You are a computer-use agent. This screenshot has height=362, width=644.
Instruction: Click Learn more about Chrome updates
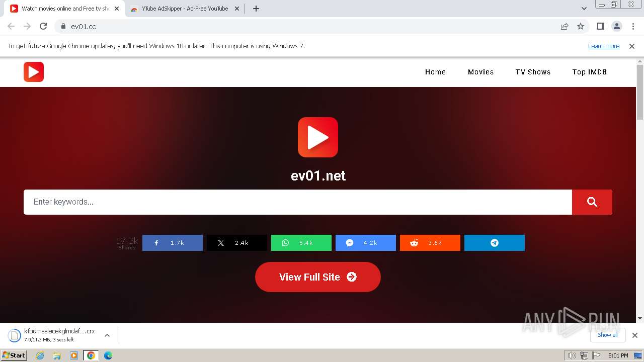[604, 46]
